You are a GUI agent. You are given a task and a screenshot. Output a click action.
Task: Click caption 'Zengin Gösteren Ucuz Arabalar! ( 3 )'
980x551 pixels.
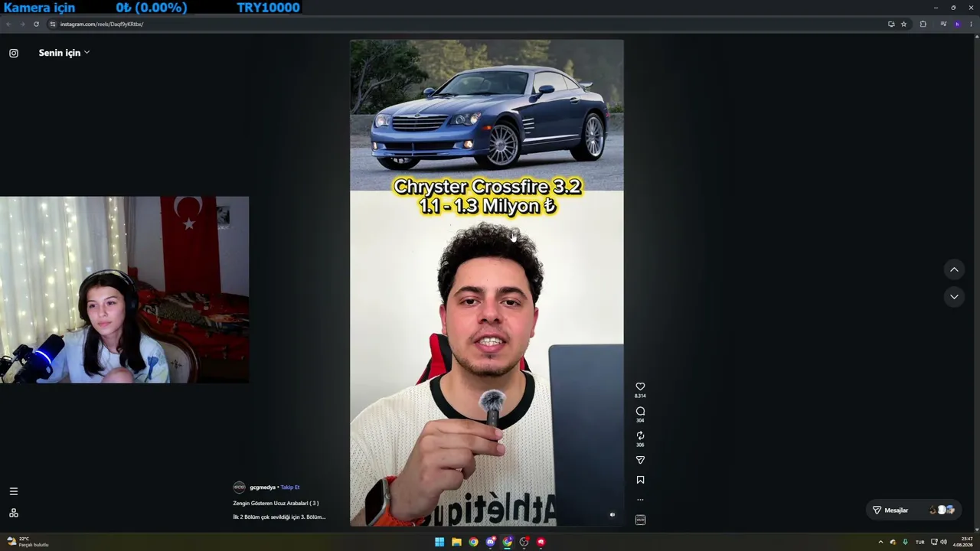(x=276, y=503)
